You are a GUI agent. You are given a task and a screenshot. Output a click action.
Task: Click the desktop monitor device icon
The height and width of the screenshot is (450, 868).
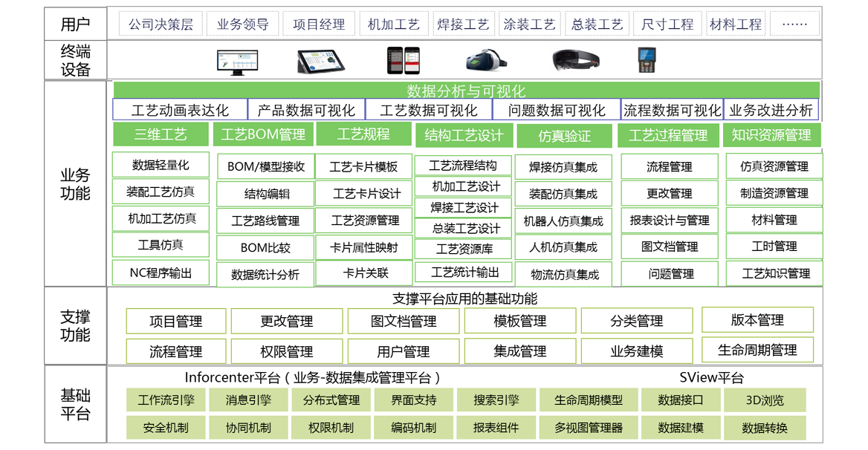[x=238, y=61]
